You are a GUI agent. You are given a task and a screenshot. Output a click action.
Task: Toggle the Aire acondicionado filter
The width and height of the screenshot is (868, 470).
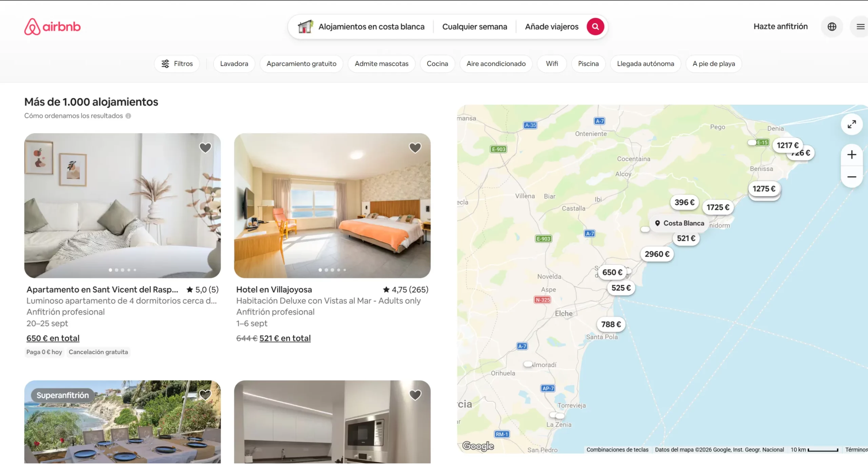496,63
